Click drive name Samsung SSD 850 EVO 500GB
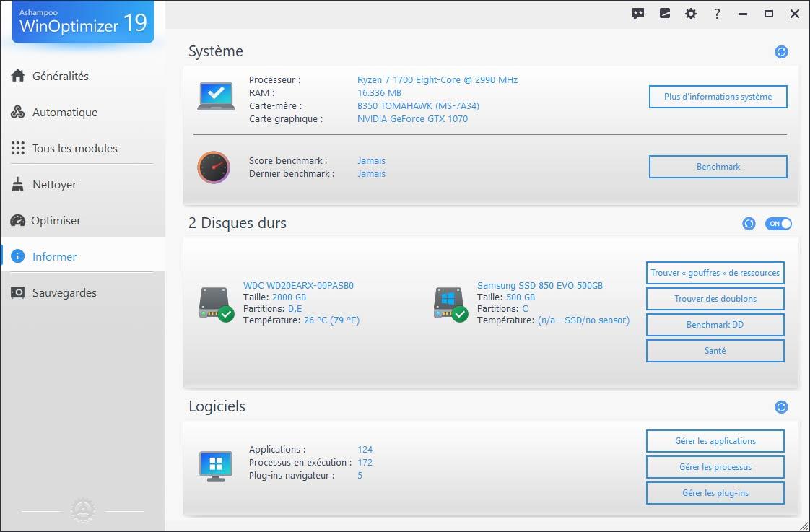This screenshot has width=810, height=532. pyautogui.click(x=540, y=286)
